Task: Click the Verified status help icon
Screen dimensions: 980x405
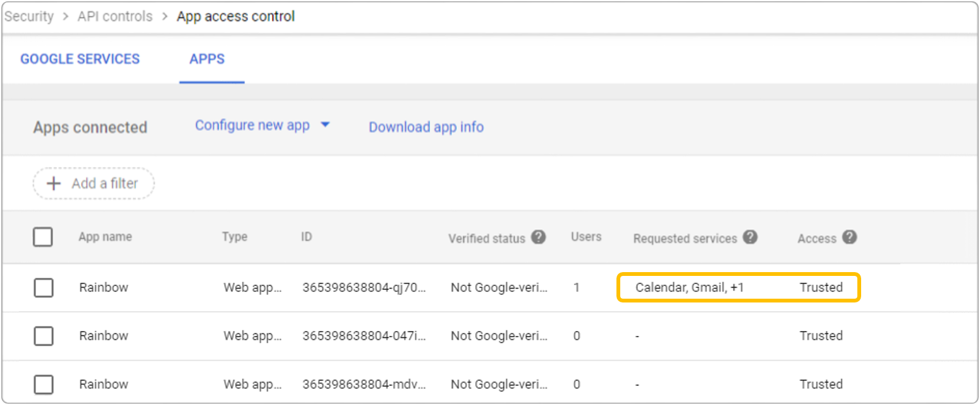Action: (x=538, y=237)
